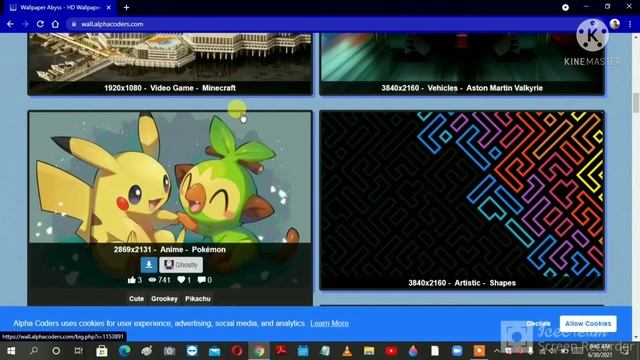
Task: Click the Anime category link
Action: click(x=171, y=249)
